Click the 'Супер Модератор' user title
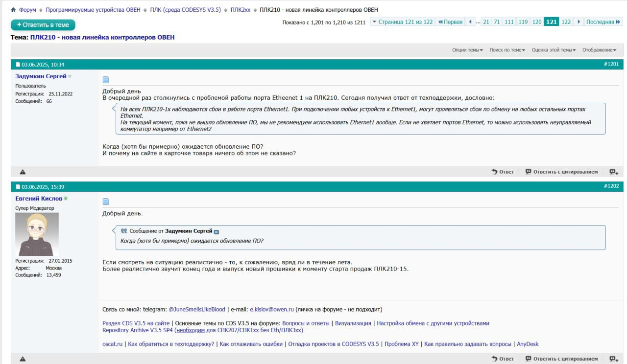This screenshot has width=627, height=364. 35,208
